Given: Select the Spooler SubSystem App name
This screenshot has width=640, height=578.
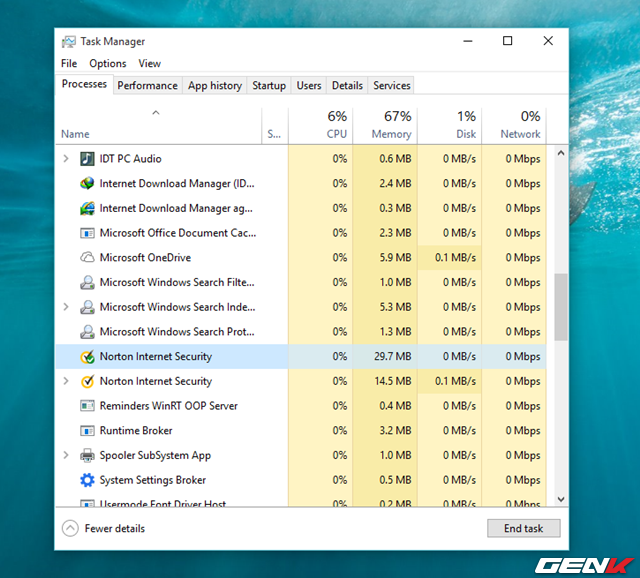Looking at the screenshot, I should point(155,456).
